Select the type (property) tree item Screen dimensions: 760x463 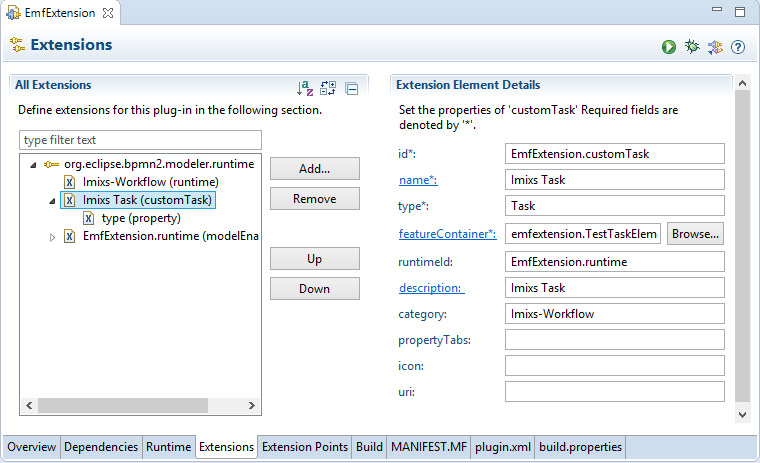140,218
